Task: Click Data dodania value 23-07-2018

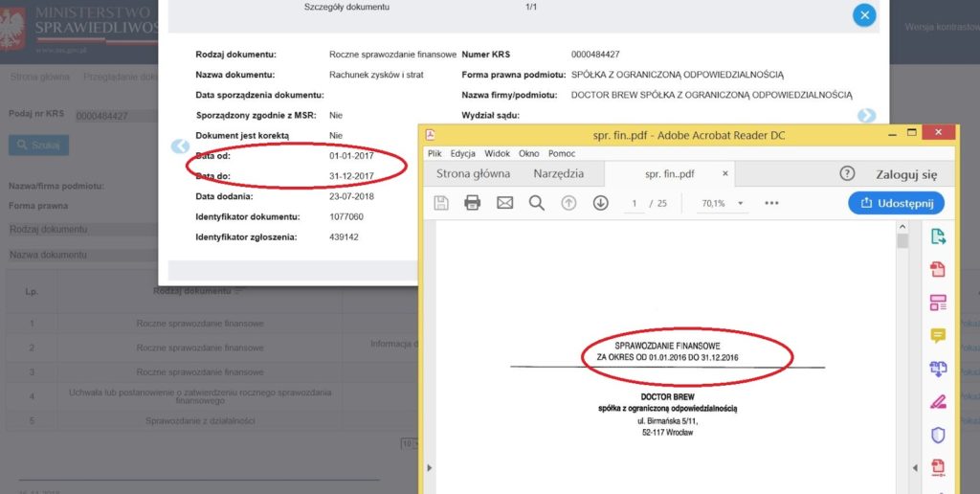Action: point(351,196)
